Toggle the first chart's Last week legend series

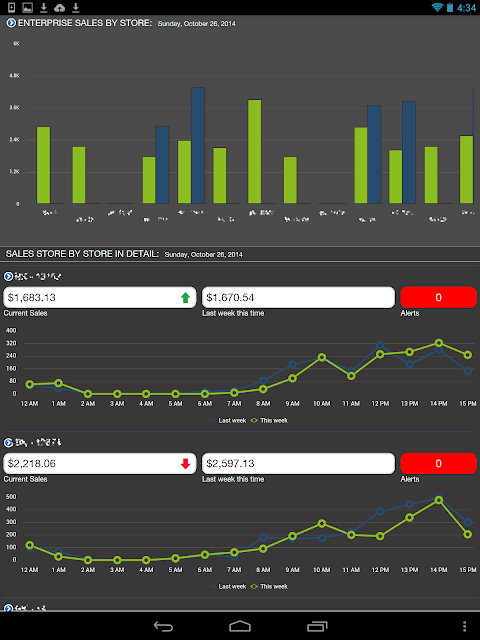(228, 420)
